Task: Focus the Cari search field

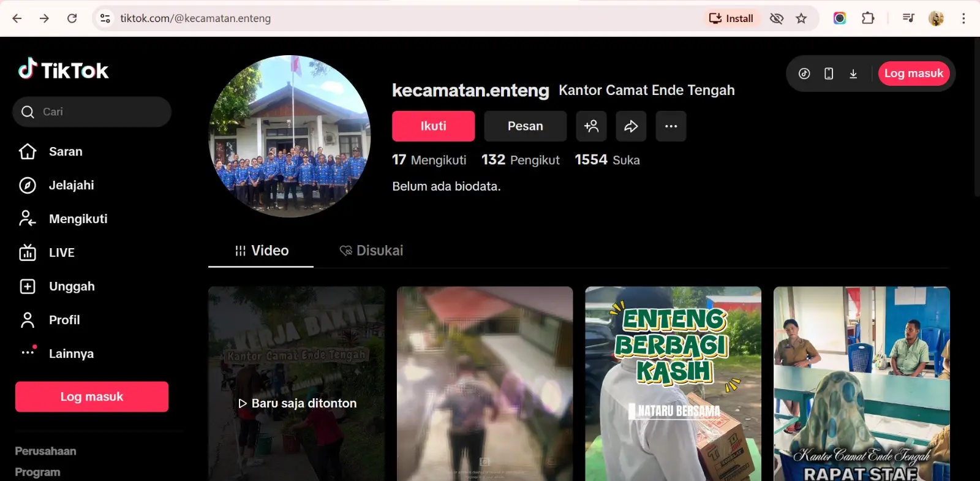Action: point(92,112)
